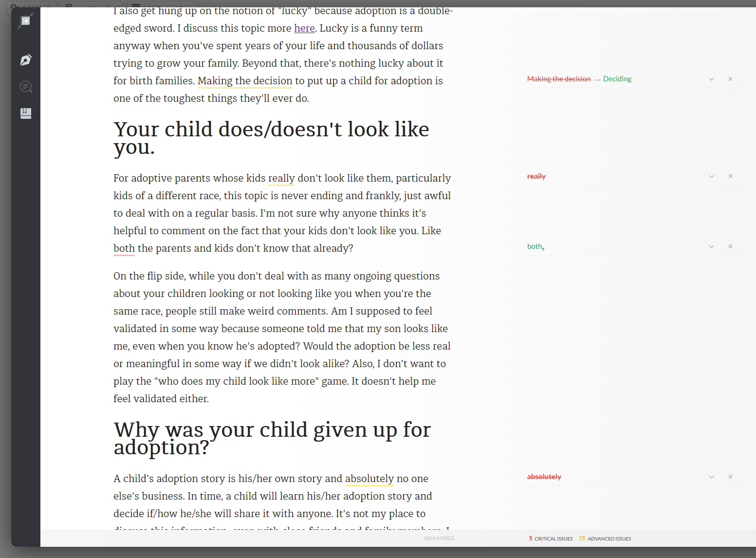
Task: Click the underlined word 'both' in document
Action: (x=124, y=248)
